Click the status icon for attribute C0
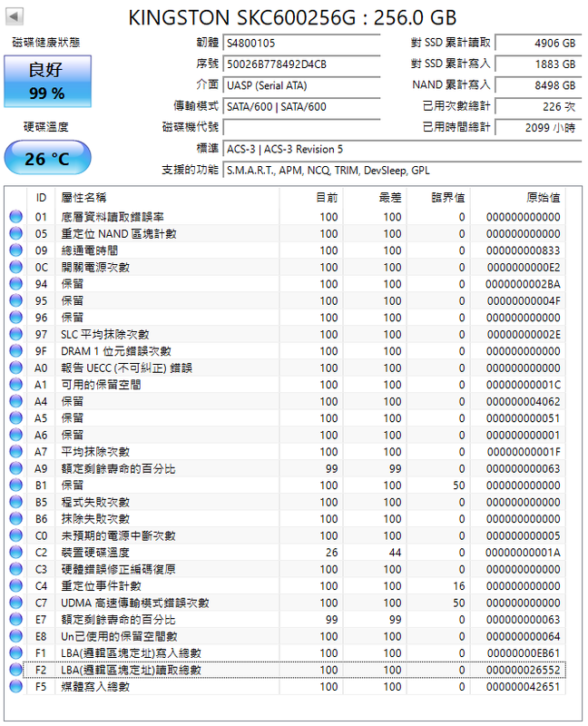This screenshot has height=726, width=588. click(x=15, y=535)
